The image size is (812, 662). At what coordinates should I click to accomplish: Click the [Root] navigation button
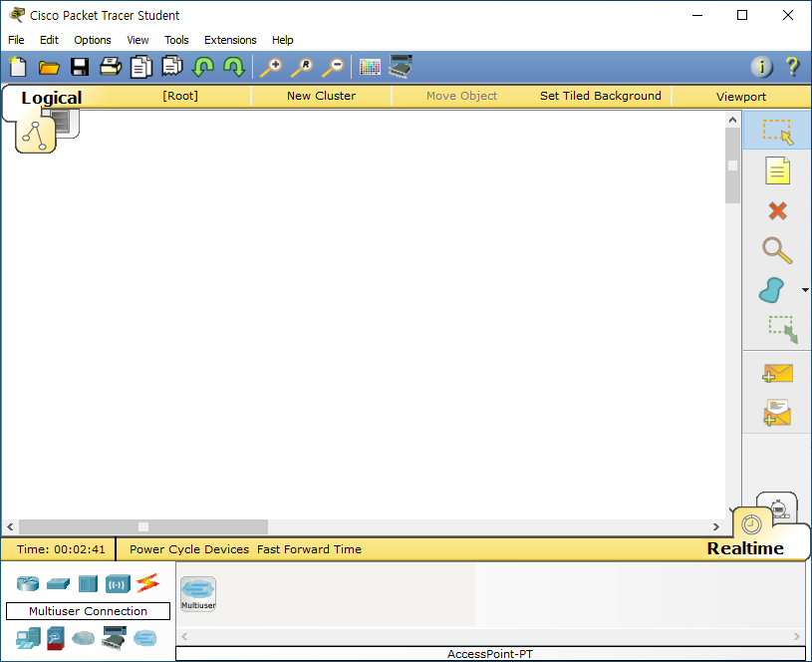pyautogui.click(x=180, y=96)
